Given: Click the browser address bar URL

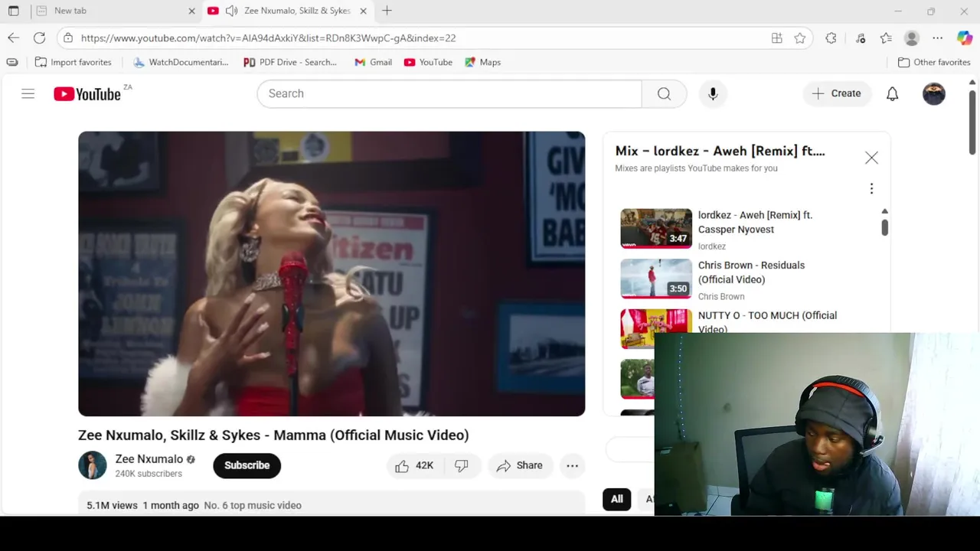Looking at the screenshot, I should click(x=268, y=37).
